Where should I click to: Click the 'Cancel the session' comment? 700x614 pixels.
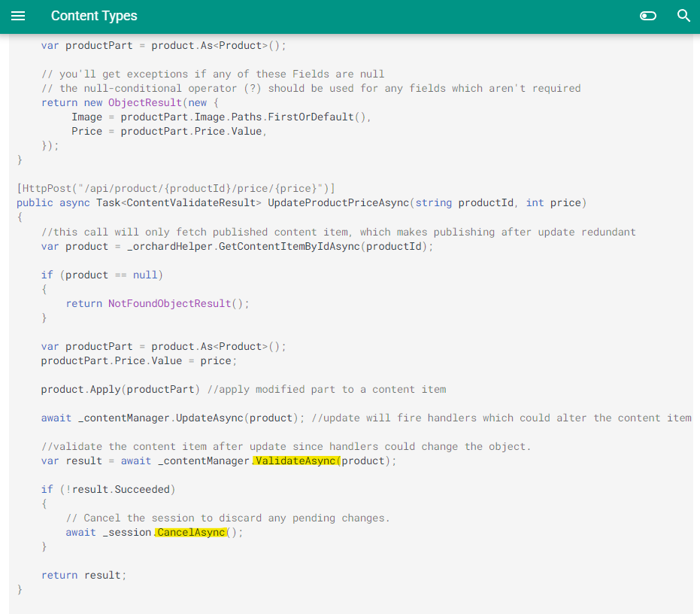pyautogui.click(x=228, y=518)
